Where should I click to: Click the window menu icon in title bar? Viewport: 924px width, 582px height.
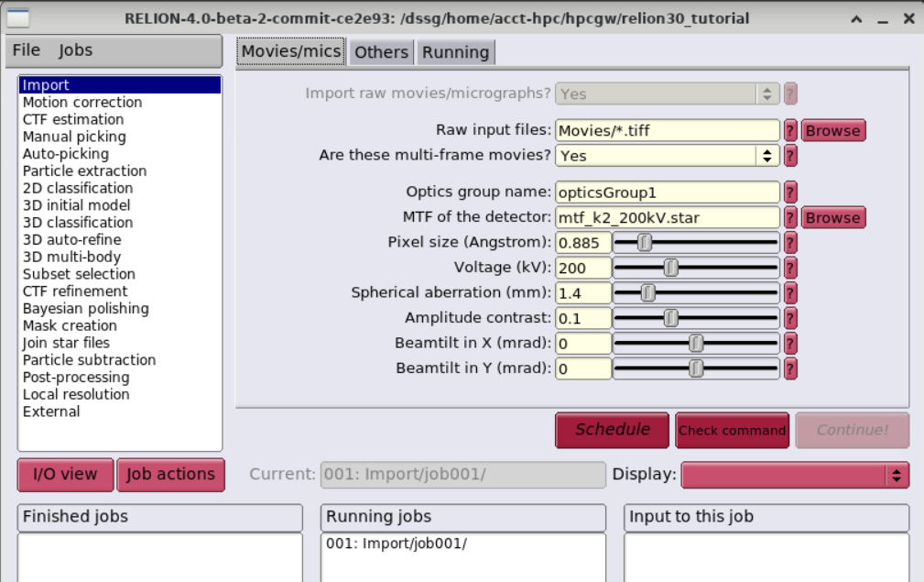pos(17,18)
